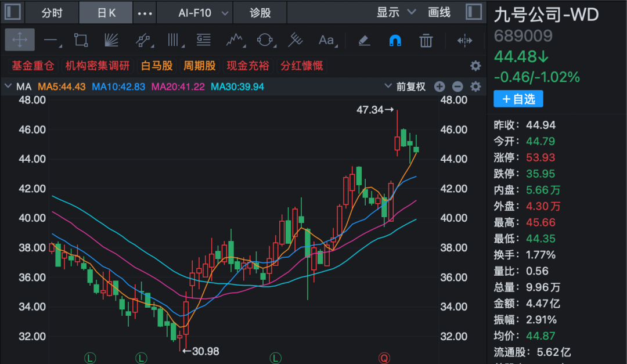
Task: Open the more periods ellipsis menu
Action: 145,13
